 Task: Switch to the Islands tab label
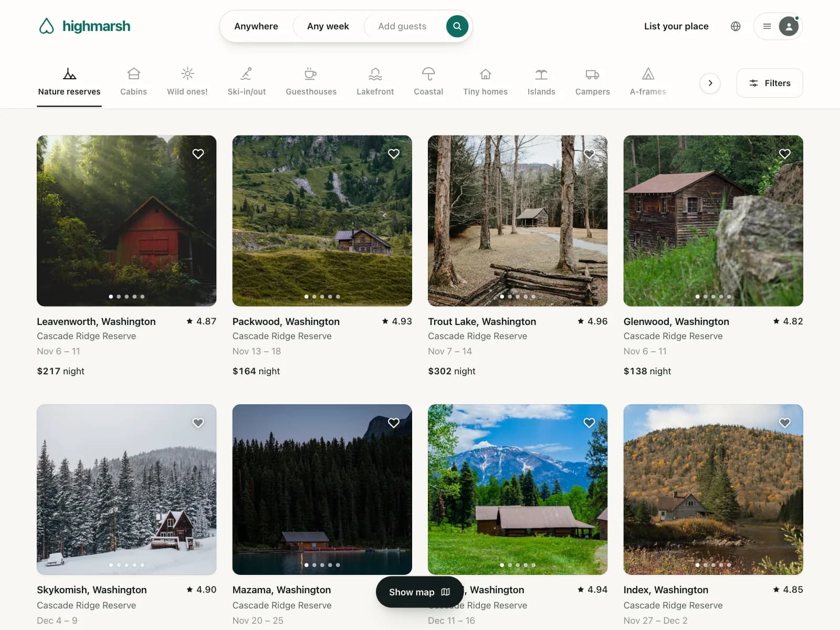pos(541,92)
